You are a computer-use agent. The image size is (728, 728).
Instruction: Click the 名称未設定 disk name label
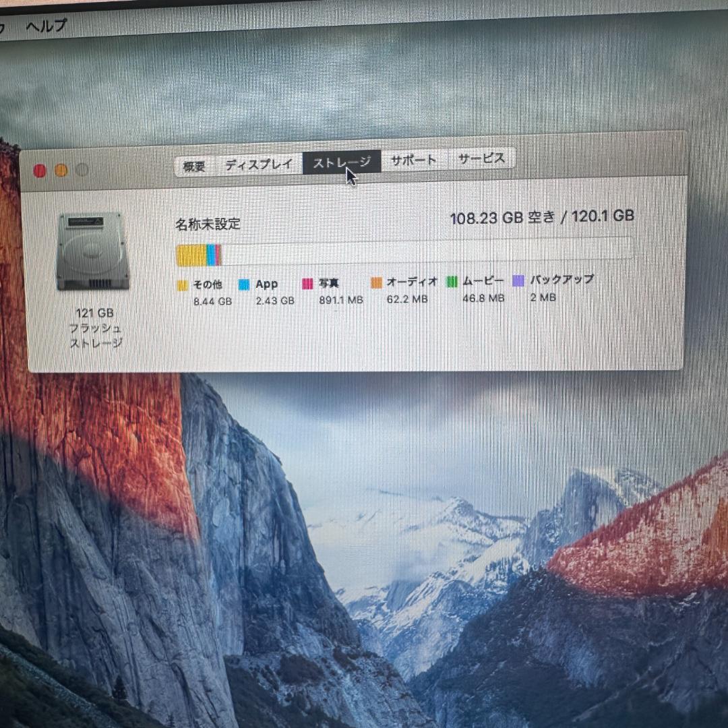tap(207, 223)
